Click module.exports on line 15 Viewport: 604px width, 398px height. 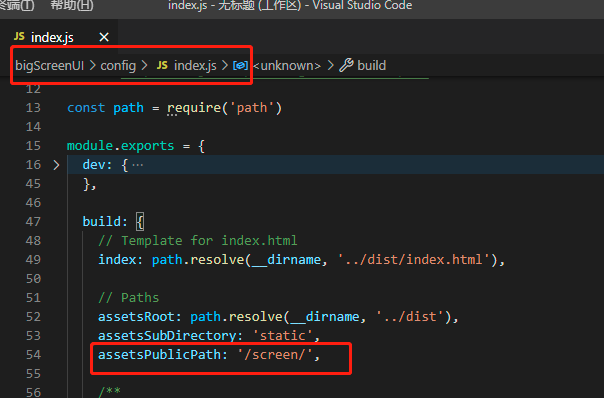[121, 146]
